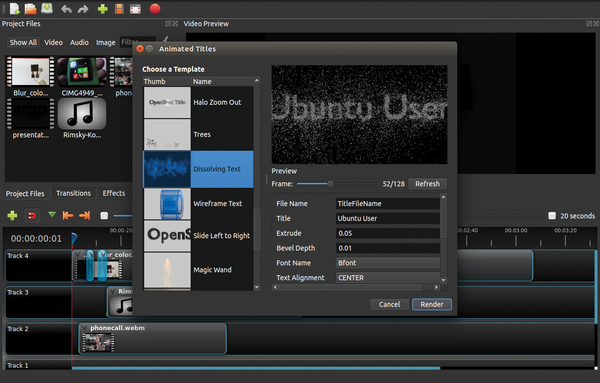Viewport: 600px width, 383px height.
Task: Open a project with the folder icon
Action: 30,8
